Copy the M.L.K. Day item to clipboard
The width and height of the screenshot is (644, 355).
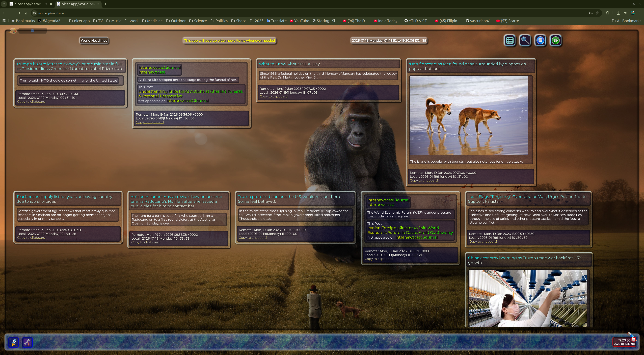click(x=274, y=96)
